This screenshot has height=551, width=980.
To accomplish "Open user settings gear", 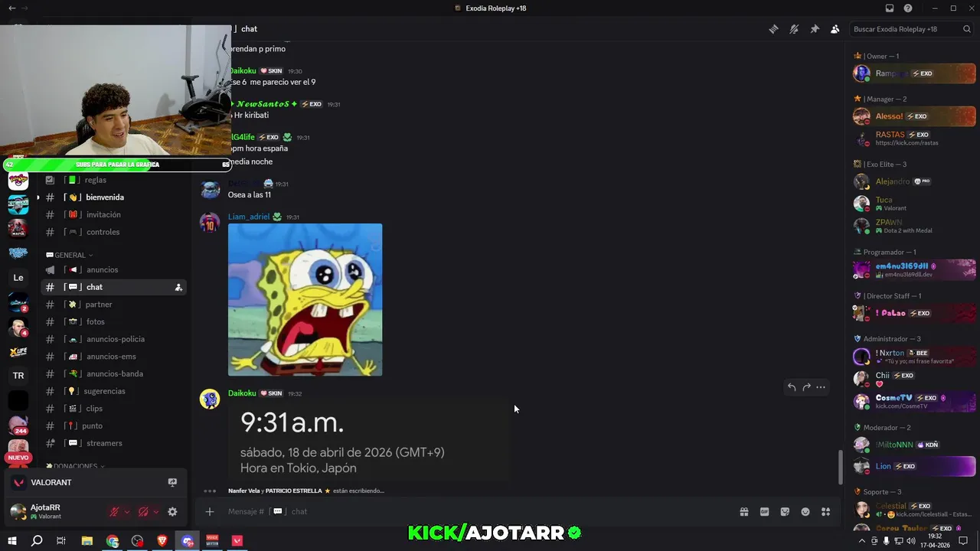I will coord(172,512).
